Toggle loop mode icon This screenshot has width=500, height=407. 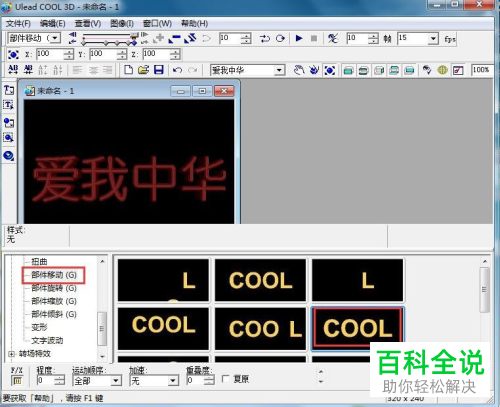pyautogui.click(x=280, y=39)
